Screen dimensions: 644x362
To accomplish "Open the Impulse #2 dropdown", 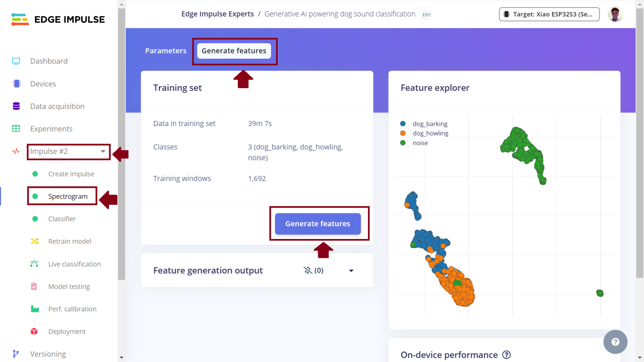I will tap(68, 152).
